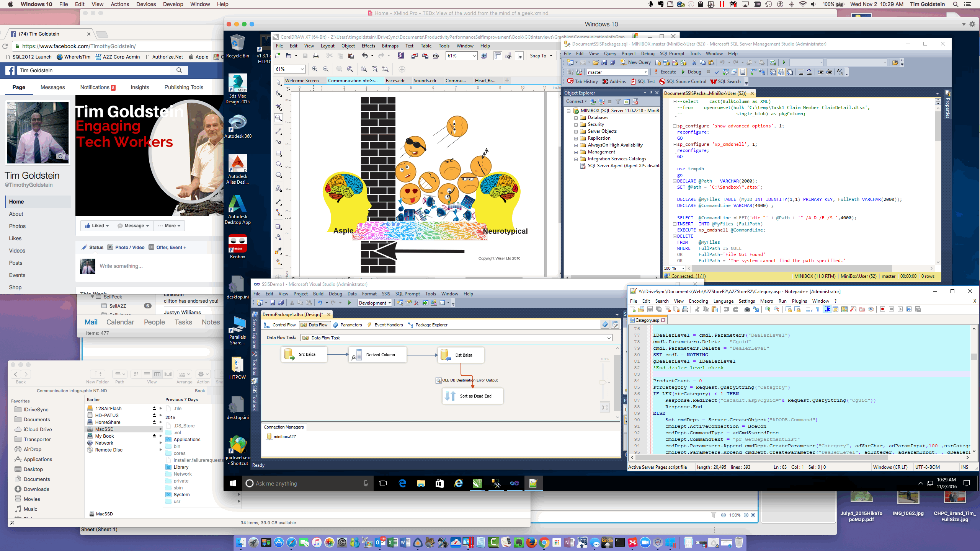Open SQL Search in SSMS toolbar
Image resolution: width=980 pixels, height=551 pixels.
[x=726, y=82]
